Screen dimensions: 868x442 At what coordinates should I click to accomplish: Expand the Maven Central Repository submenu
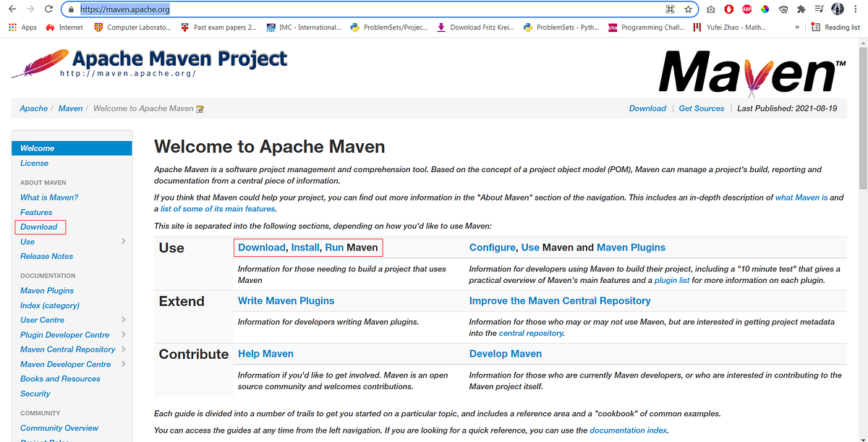(69, 349)
